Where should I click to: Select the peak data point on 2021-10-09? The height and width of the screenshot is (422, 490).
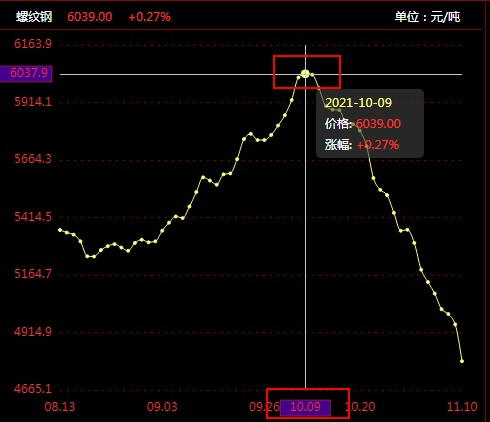tap(305, 74)
